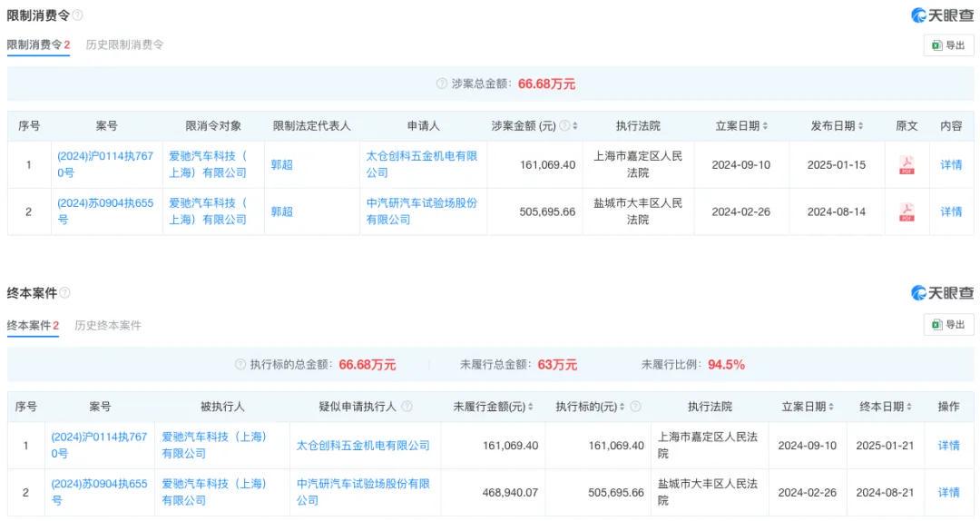This screenshot has width=980, height=521.
Task: Click help icon next to 涉案总金额
Action: click(x=442, y=84)
